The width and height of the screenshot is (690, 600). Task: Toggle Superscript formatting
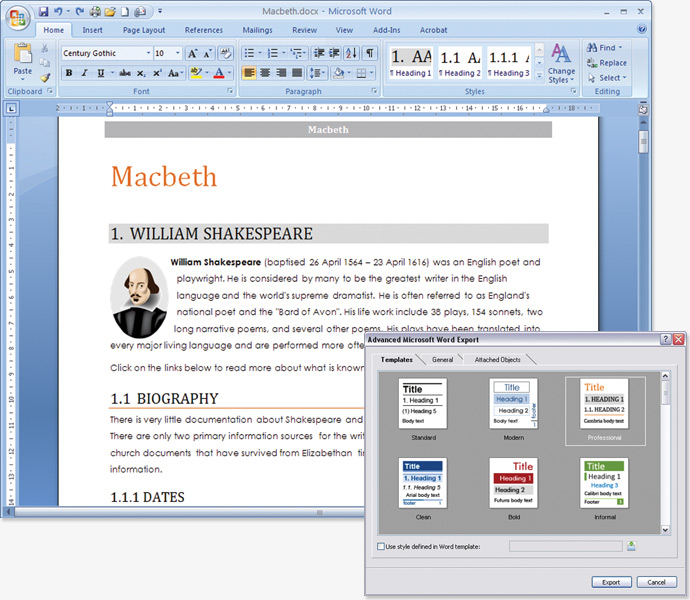coord(157,73)
